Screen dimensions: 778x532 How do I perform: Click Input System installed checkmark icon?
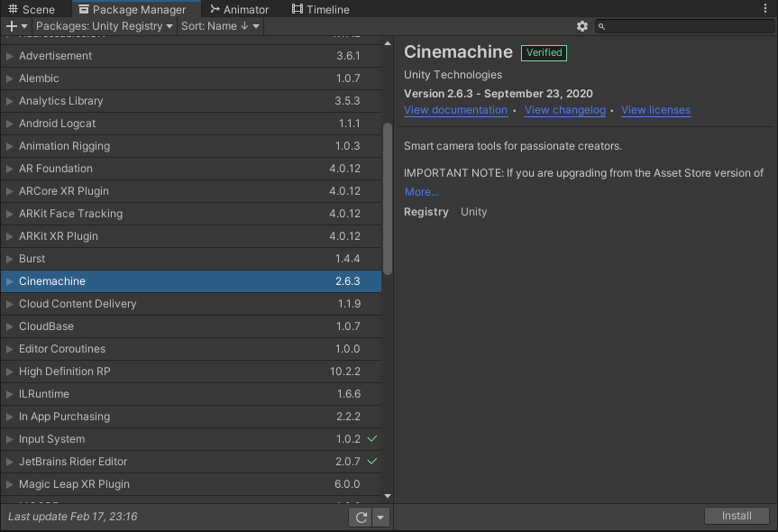click(371, 439)
